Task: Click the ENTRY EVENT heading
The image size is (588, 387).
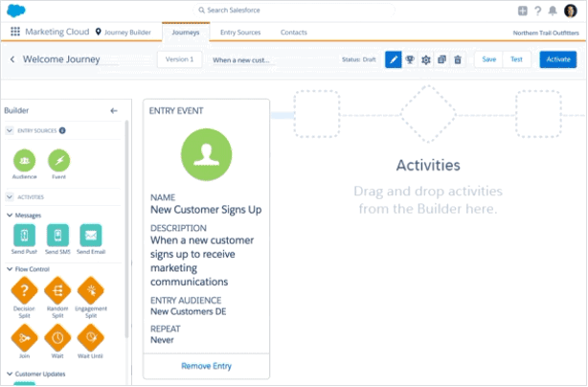Action: (x=176, y=110)
